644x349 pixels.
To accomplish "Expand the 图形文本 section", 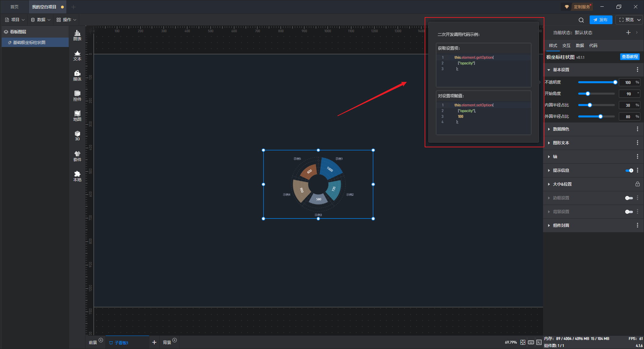I will [549, 143].
